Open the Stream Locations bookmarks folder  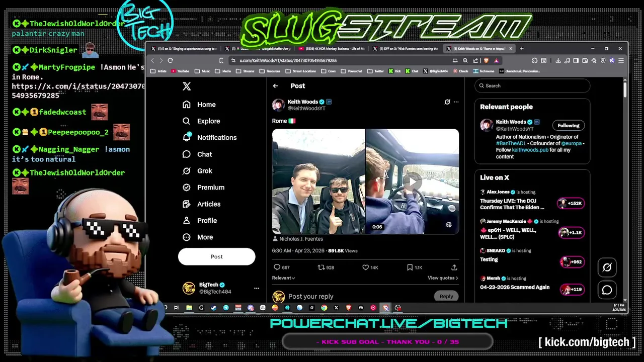point(301,71)
